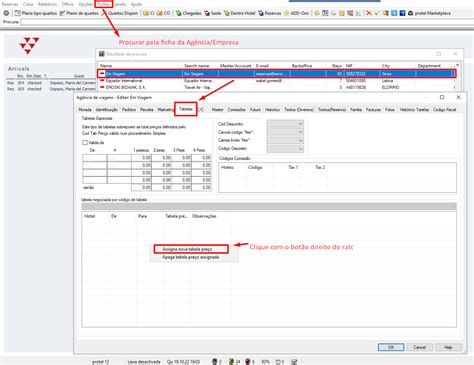The image size is (474, 365).
Task: Open the Office menu
Action: (68, 4)
